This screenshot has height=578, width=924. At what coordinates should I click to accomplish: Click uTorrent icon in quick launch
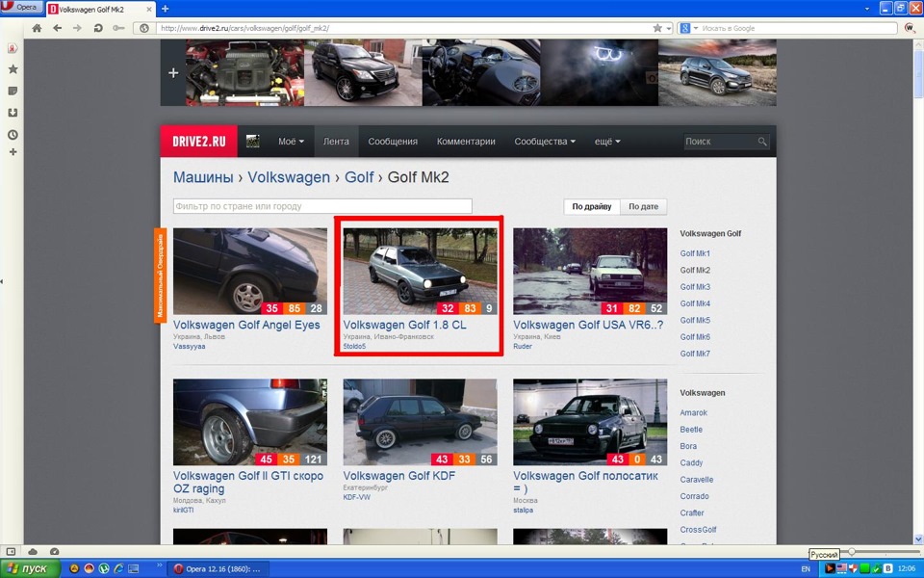point(104,568)
